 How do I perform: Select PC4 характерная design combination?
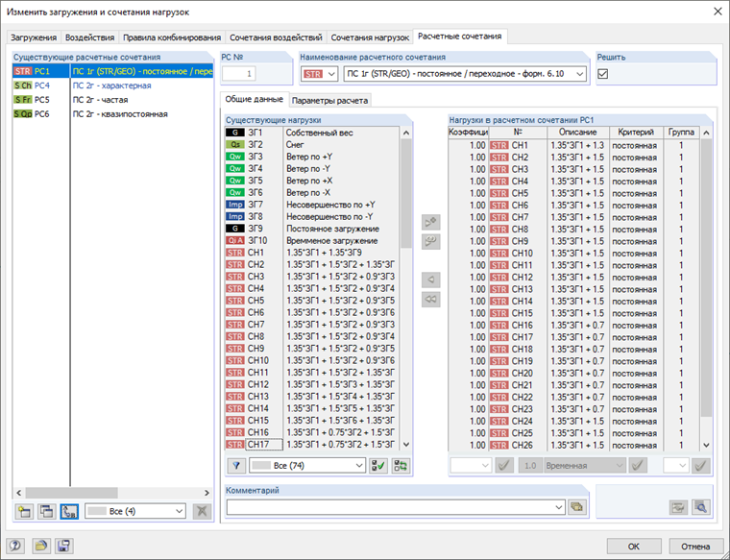coord(112,85)
